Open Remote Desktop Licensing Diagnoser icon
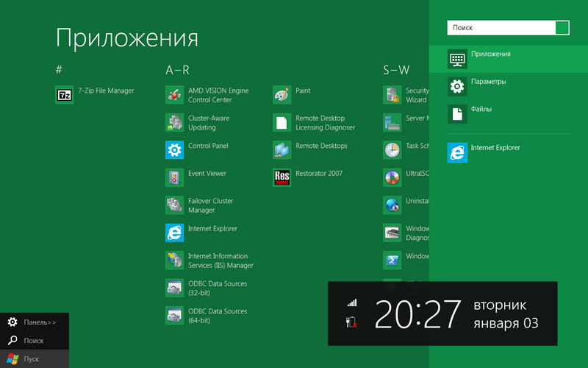This screenshot has height=368, width=588. pyautogui.click(x=282, y=122)
